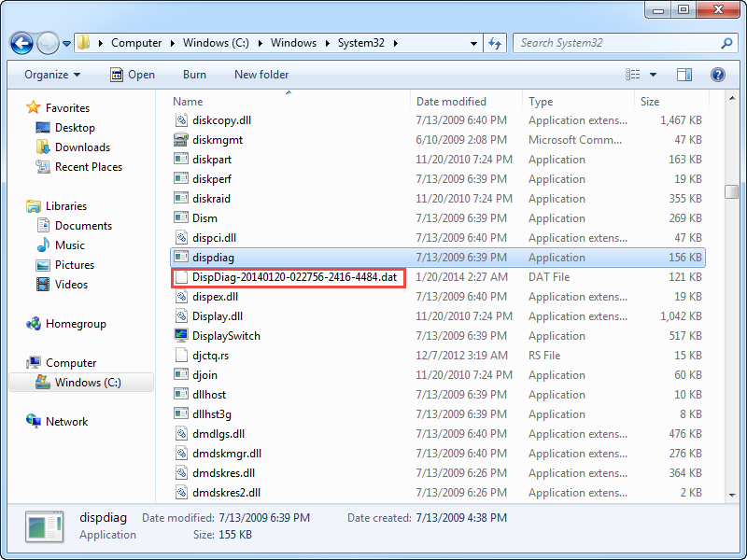The height and width of the screenshot is (560, 747).
Task: Open the recent pages dropdown arrow
Action: [66, 44]
